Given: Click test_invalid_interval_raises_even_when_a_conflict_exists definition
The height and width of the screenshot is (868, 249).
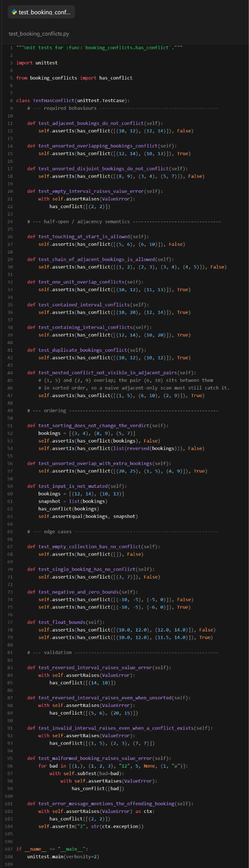Looking at the screenshot, I should pos(120,728).
